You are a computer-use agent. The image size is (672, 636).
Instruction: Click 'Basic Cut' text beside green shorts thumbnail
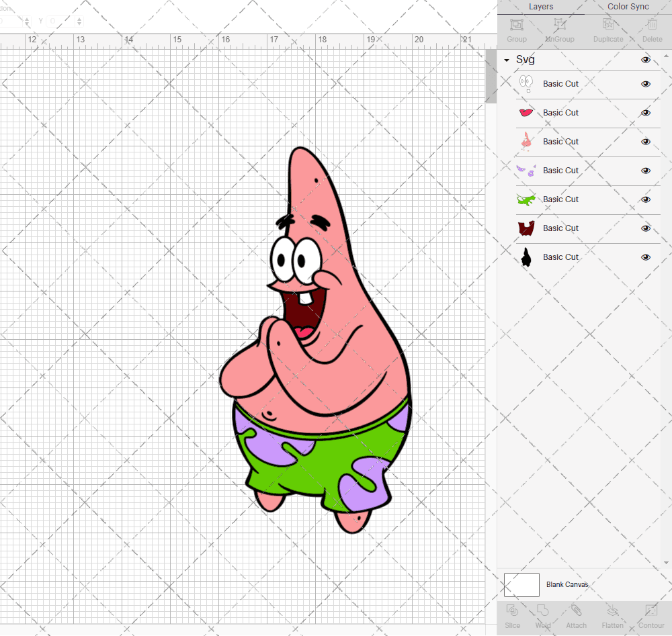coord(560,199)
